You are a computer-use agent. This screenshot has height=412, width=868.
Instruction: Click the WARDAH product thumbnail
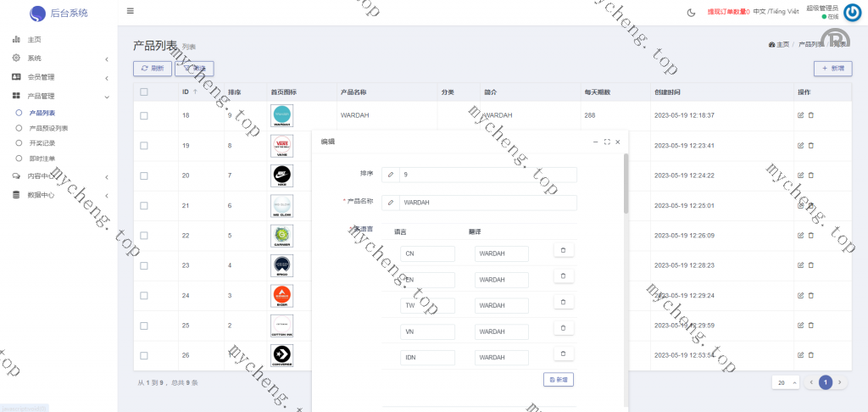[x=281, y=115]
